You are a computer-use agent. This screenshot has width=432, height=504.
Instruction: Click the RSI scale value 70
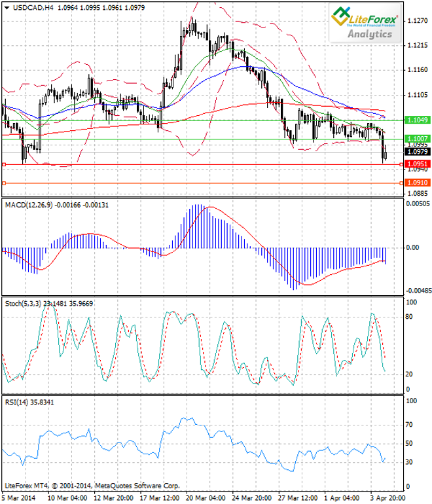point(409,425)
